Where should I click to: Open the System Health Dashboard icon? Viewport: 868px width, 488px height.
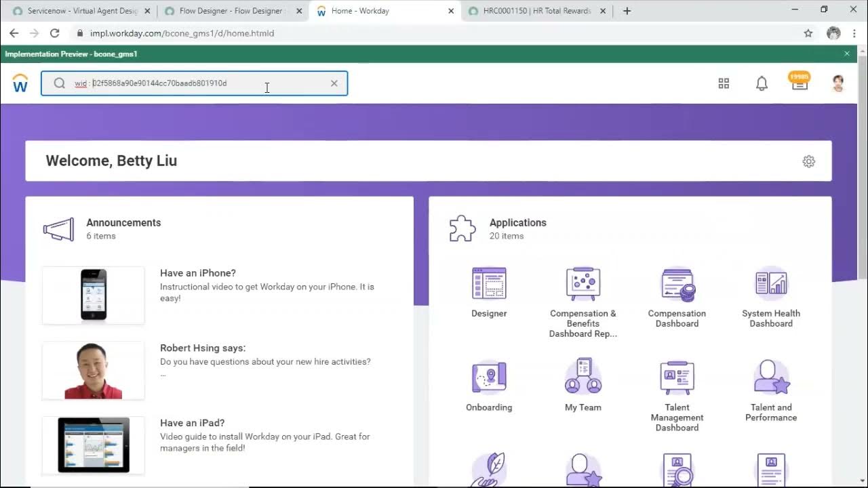(x=771, y=283)
